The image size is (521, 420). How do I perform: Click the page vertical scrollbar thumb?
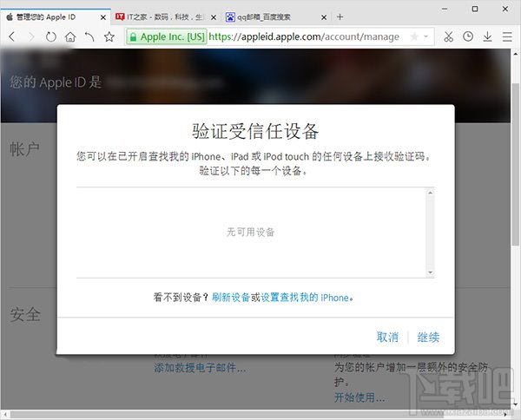coord(515,164)
